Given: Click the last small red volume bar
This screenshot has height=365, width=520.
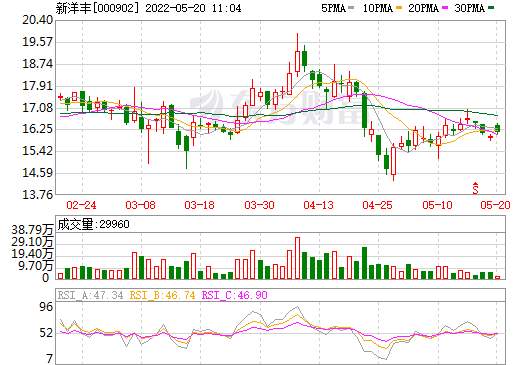Looking at the screenshot, I should tap(498, 277).
